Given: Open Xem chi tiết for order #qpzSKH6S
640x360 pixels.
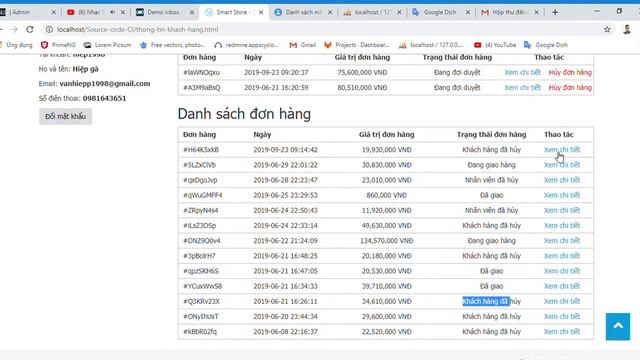Looking at the screenshot, I should click(x=562, y=271).
